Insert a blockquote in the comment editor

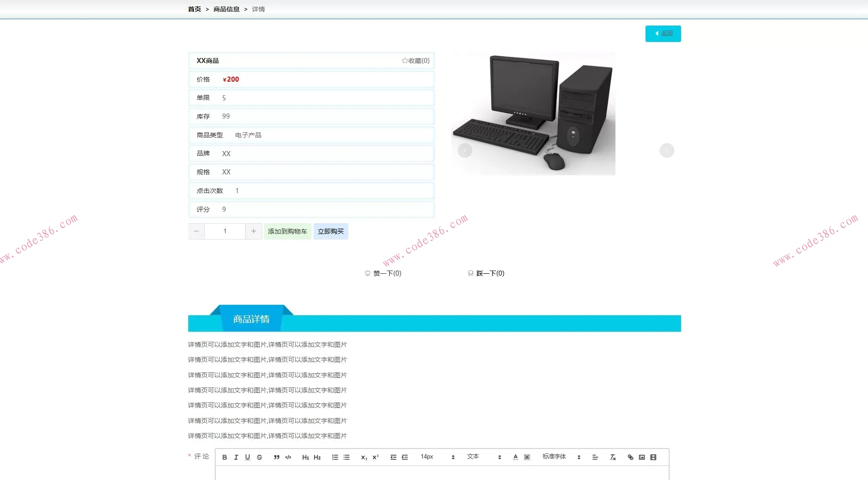(276, 457)
